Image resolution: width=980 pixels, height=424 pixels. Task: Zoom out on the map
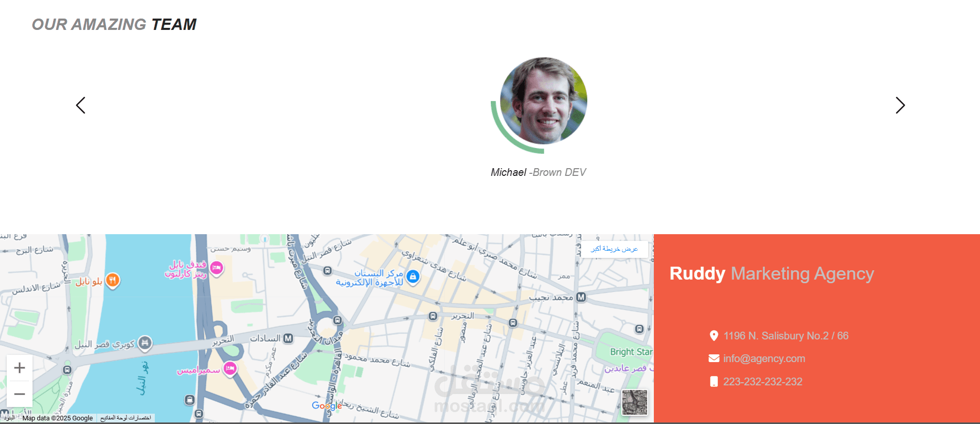[x=20, y=394]
